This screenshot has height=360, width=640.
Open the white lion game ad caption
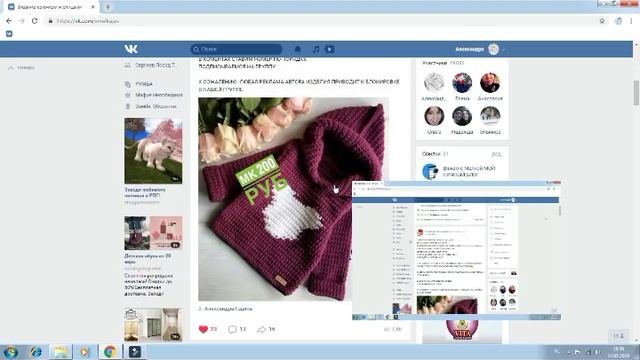[x=145, y=193]
